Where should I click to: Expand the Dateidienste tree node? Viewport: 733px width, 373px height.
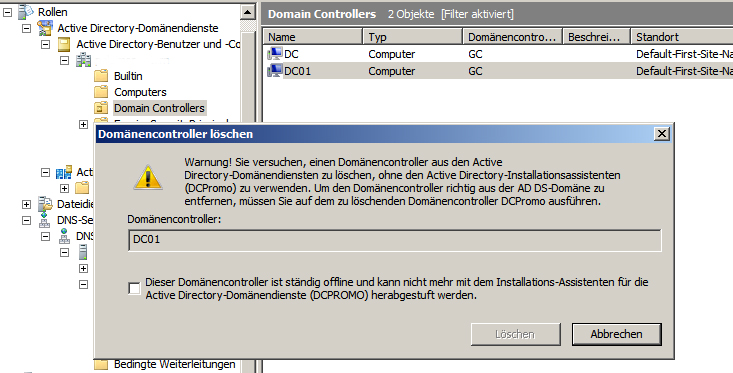point(27,204)
